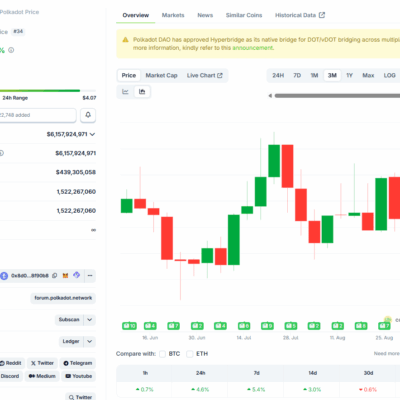Open the news marker labeled 9
Image resolution: width=400 pixels, height=400 pixels.
(267, 326)
